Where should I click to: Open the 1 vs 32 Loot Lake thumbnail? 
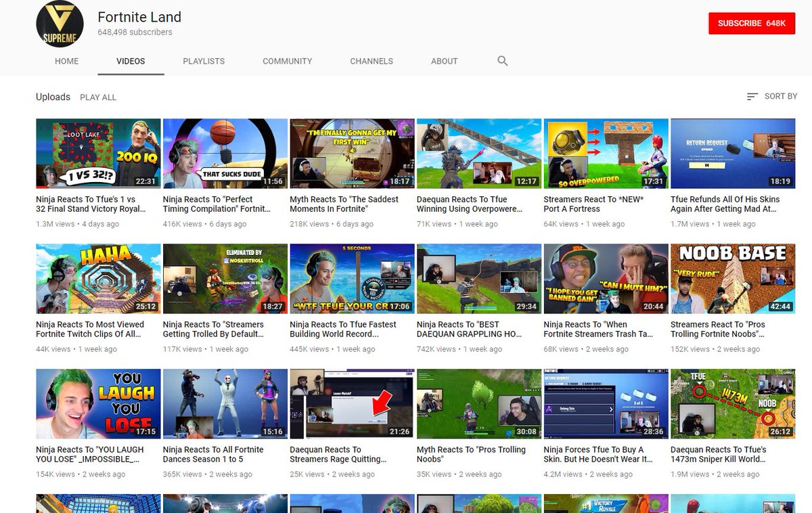pyautogui.click(x=98, y=154)
